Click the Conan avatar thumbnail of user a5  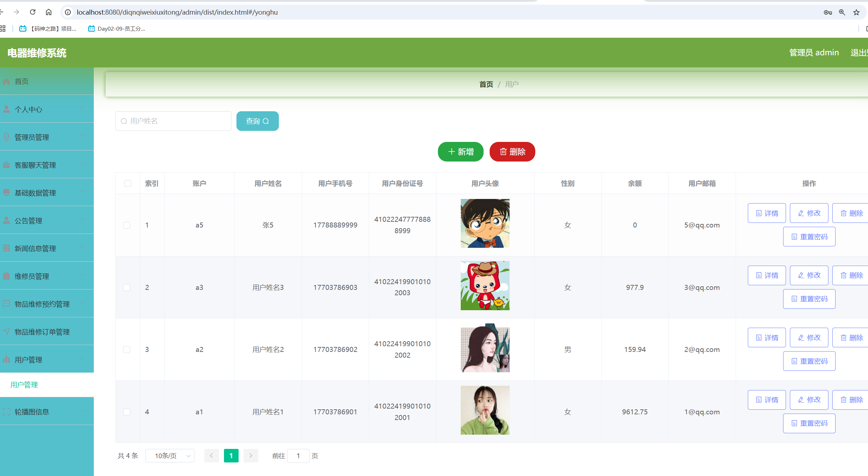(485, 223)
